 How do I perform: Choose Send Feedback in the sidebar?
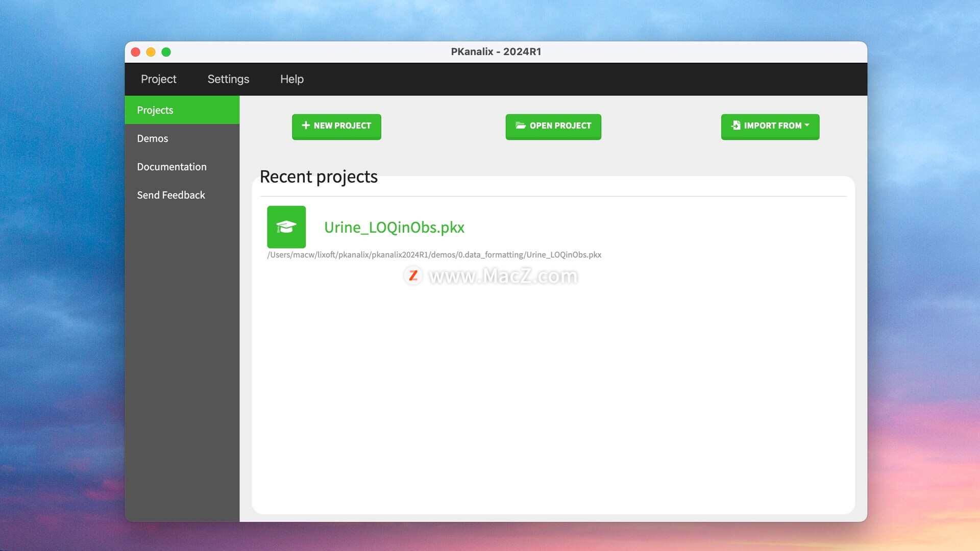click(x=171, y=195)
